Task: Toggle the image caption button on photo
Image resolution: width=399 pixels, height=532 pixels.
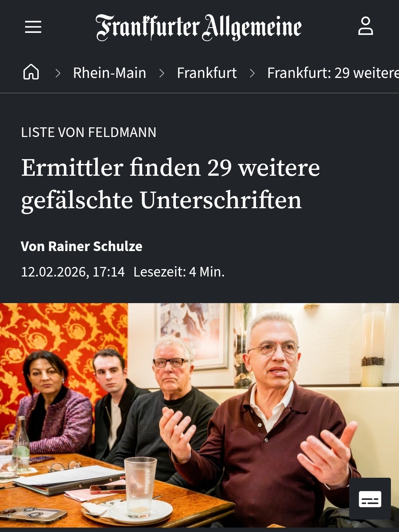Action: [x=370, y=499]
